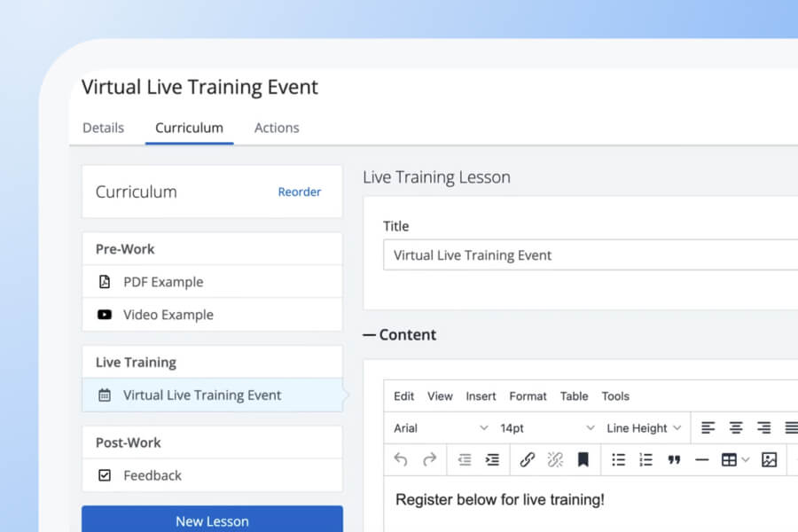Click the video icon beside Video Example
Image resolution: width=798 pixels, height=532 pixels.
[x=105, y=315]
